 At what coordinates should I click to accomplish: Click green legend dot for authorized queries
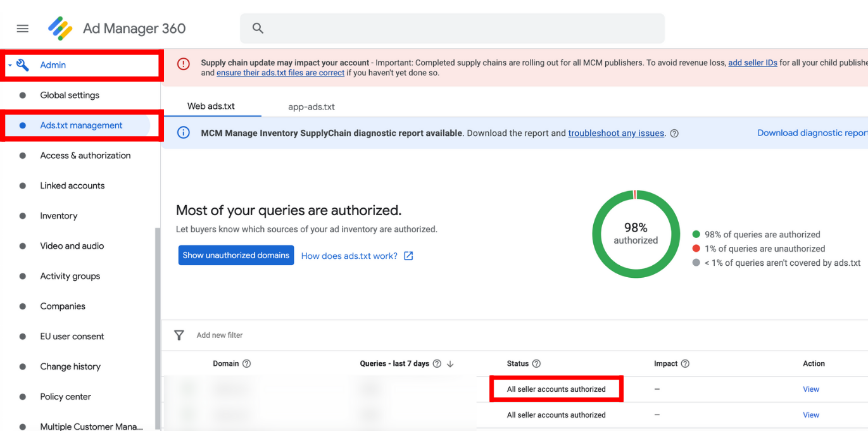(696, 235)
